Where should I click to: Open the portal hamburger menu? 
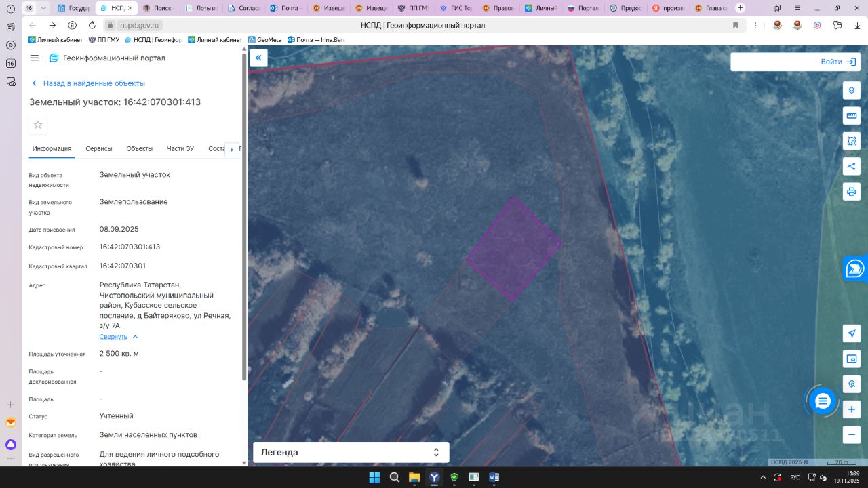35,58
